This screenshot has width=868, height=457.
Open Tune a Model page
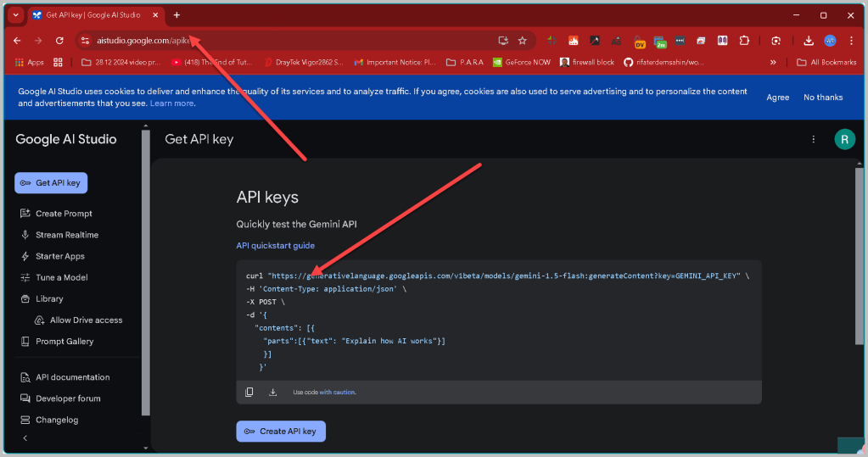pos(54,278)
